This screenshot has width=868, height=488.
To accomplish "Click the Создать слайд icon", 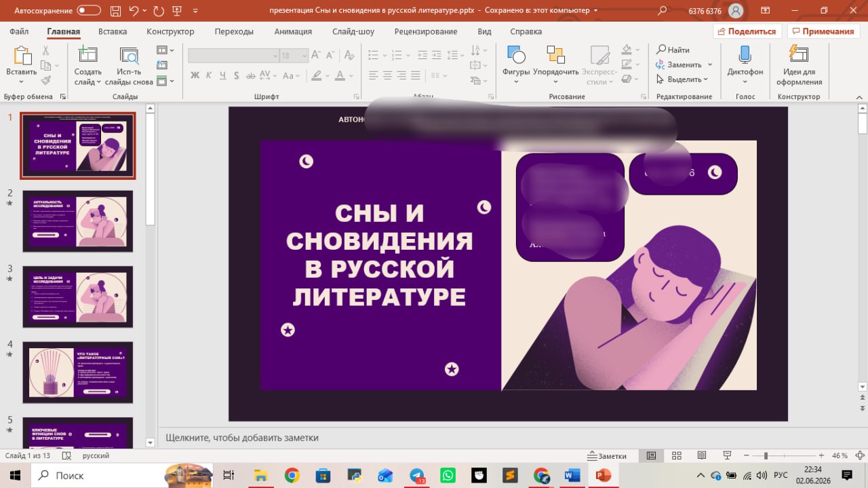I will [x=87, y=56].
